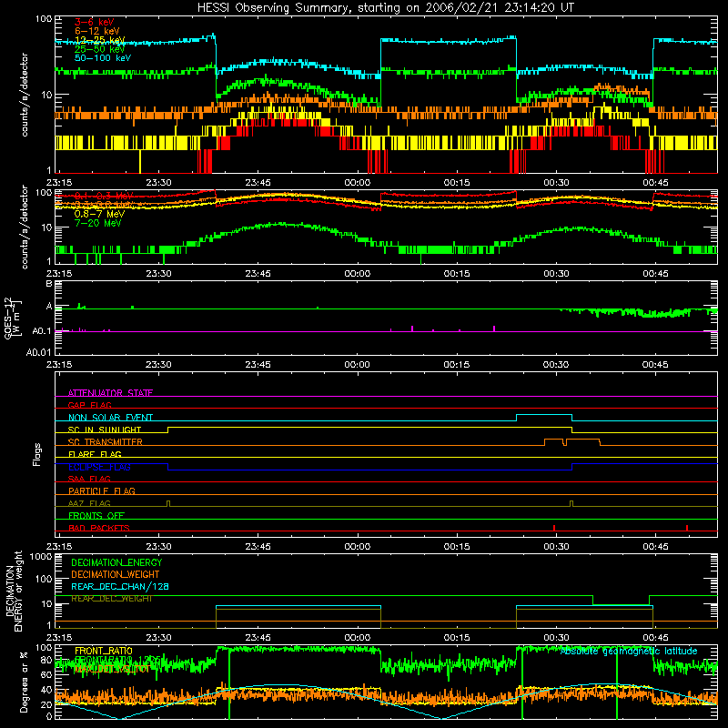728x728 pixels.
Task: Click the ECLIPSE_FLAG rising edge near 00:32
Action: tap(572, 467)
